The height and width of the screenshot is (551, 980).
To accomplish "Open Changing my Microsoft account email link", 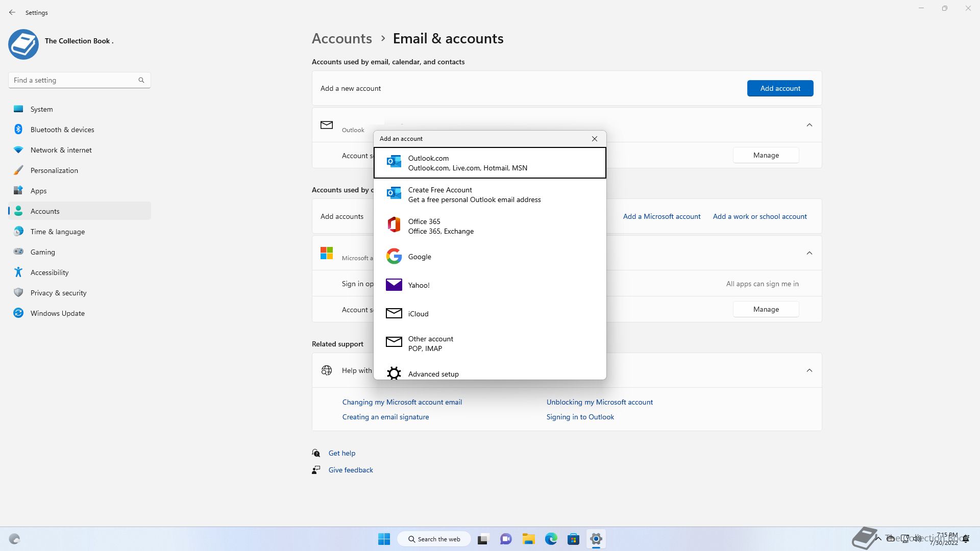I will pos(402,402).
